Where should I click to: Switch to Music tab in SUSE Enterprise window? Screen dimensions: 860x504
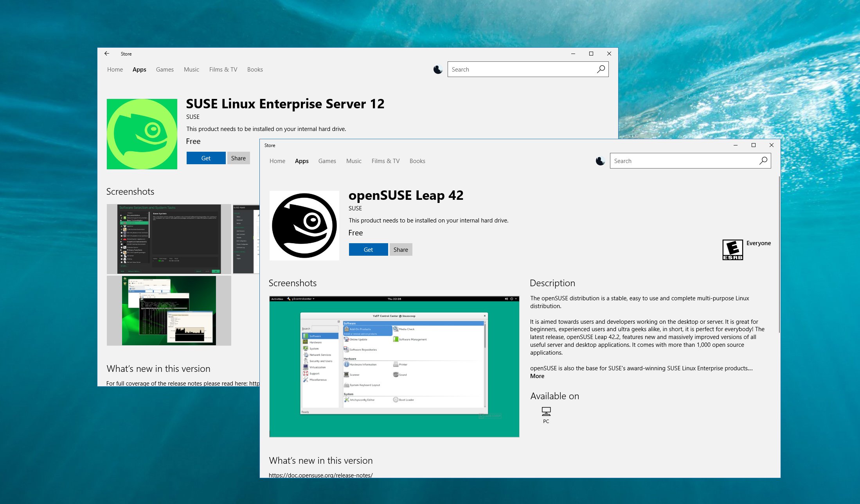191,70
